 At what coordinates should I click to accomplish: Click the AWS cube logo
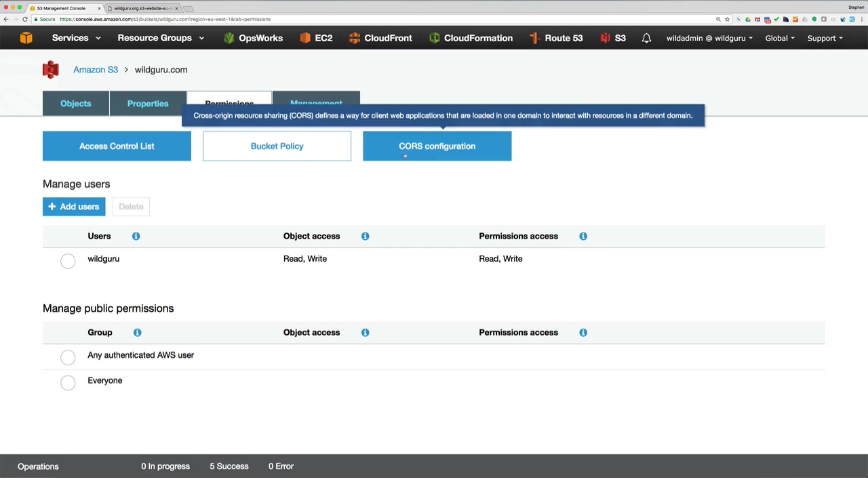click(26, 38)
